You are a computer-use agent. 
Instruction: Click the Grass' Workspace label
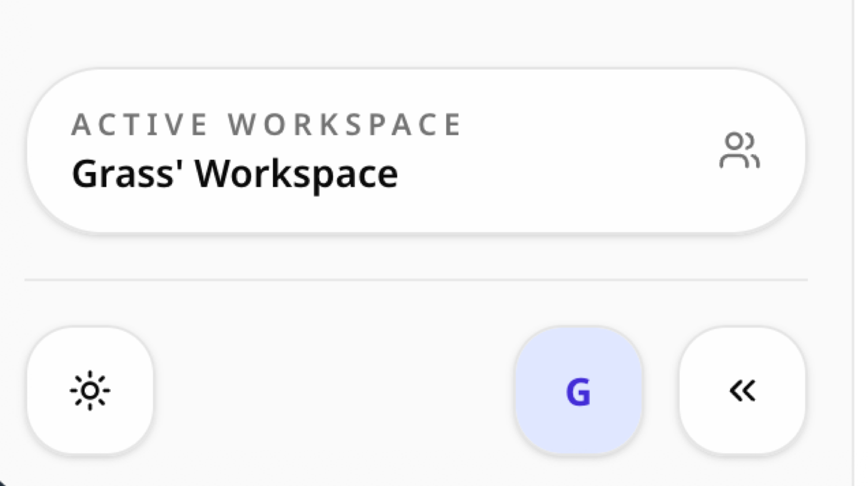(x=236, y=173)
